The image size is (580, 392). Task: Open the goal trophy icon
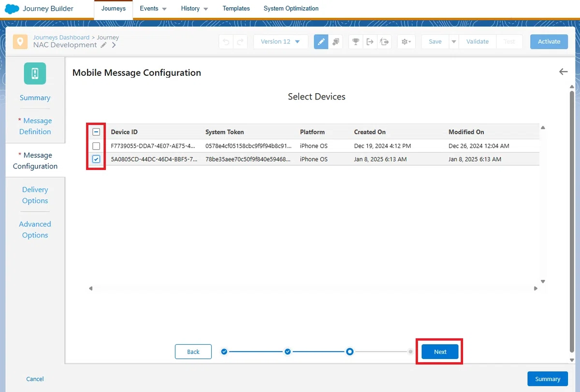pyautogui.click(x=356, y=42)
